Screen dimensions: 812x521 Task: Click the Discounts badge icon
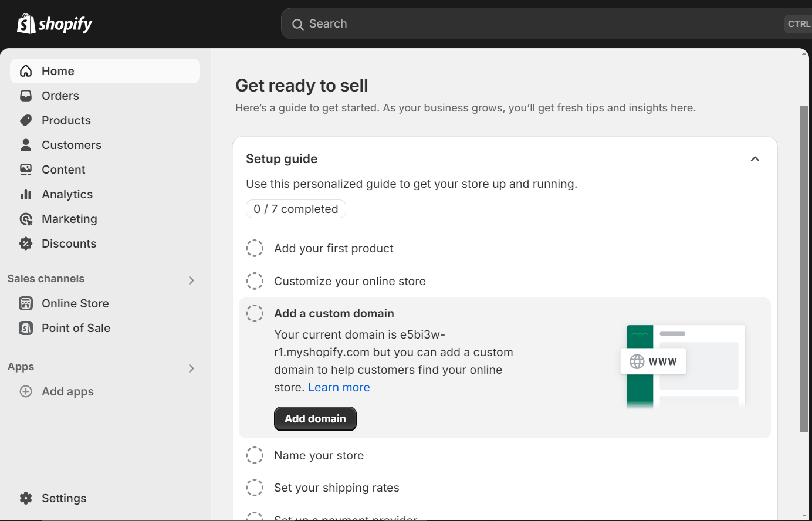[26, 243]
